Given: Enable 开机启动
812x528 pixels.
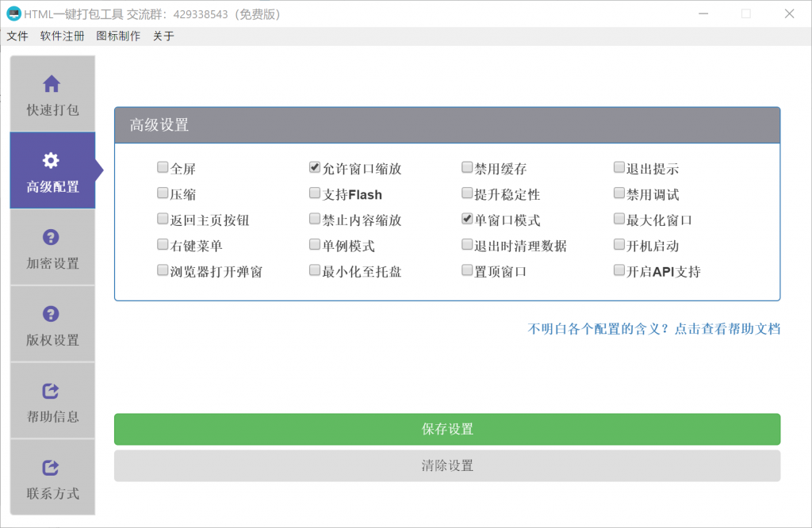Looking at the screenshot, I should point(619,245).
